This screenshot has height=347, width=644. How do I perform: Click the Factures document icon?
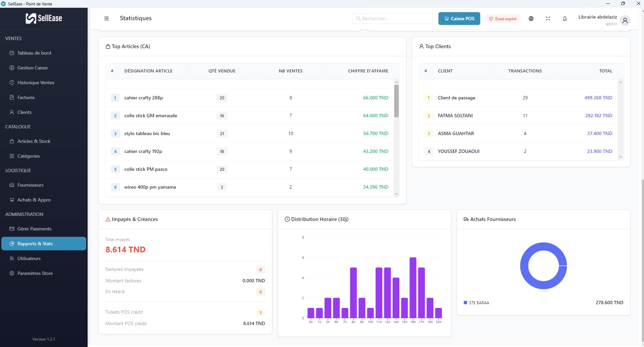[x=12, y=97]
